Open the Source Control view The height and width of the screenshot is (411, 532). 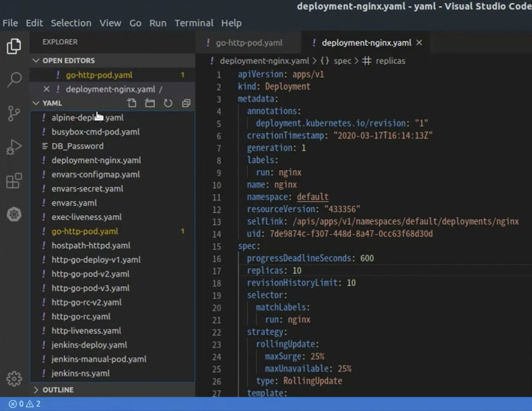[14, 113]
